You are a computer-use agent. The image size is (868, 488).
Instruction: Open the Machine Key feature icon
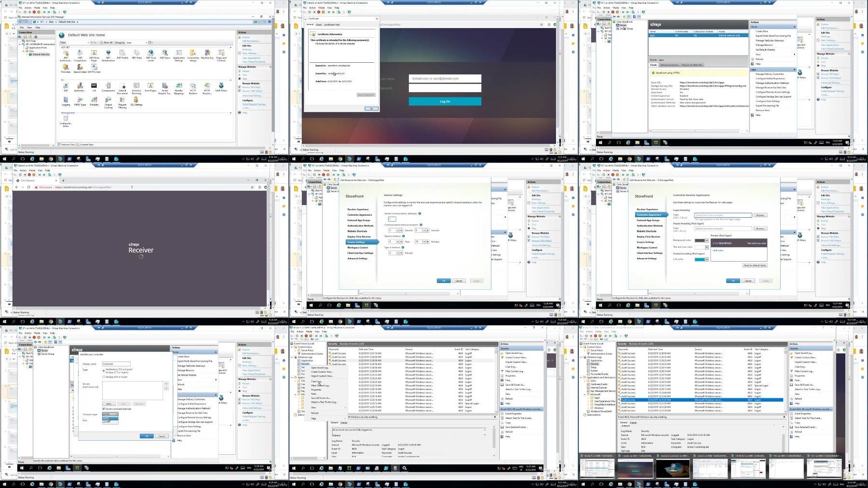[207, 55]
